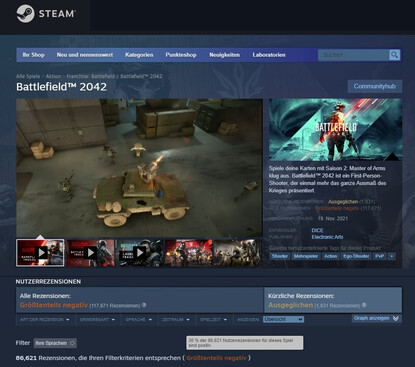This screenshot has height=367, width=415.
Task: Click the Battlefield cover artwork
Action: (335, 130)
